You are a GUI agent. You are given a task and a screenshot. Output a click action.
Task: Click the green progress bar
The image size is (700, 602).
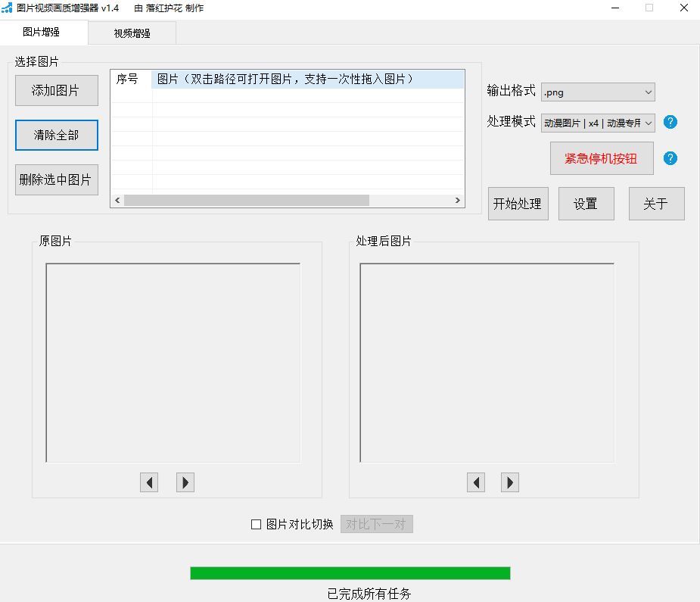[x=350, y=572]
